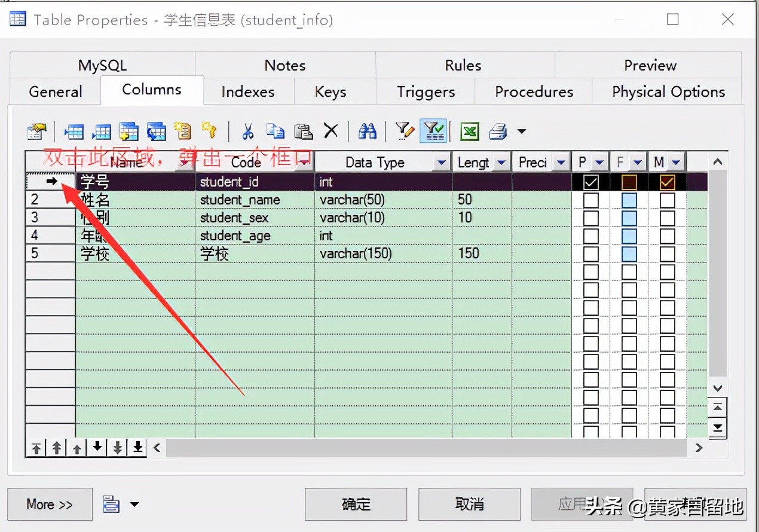This screenshot has width=759, height=532.
Task: Paste from clipboard using paste icon
Action: tap(303, 131)
